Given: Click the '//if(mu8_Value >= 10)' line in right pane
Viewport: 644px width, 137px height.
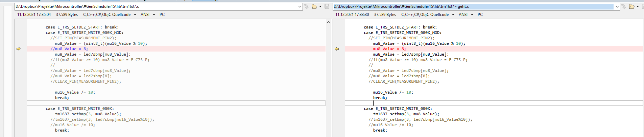Looking at the screenshot, I should tap(418, 60).
